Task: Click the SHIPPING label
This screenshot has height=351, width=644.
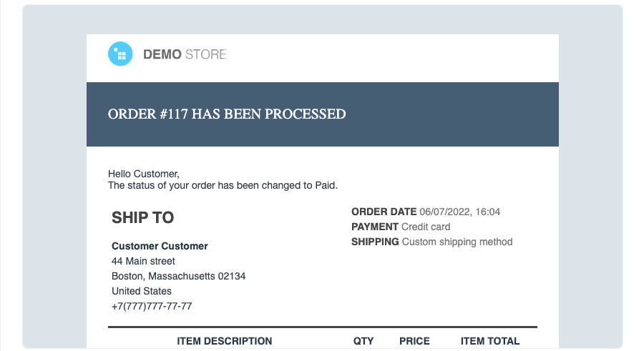Action: click(375, 242)
